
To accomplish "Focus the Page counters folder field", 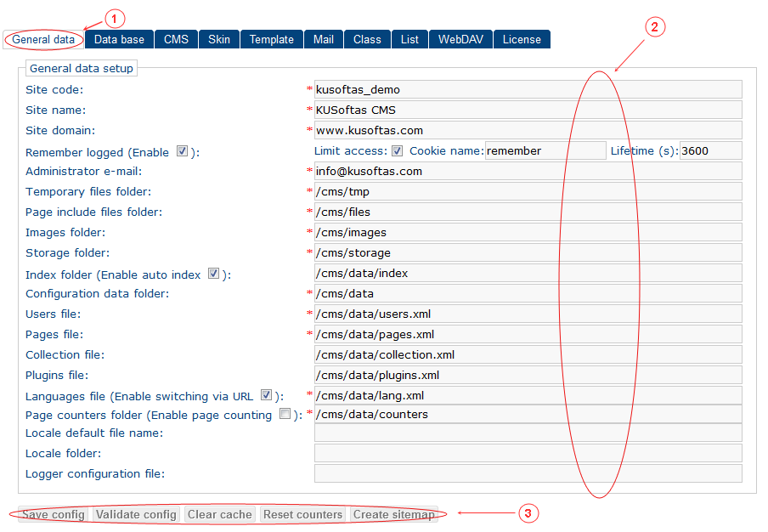I will (528, 415).
